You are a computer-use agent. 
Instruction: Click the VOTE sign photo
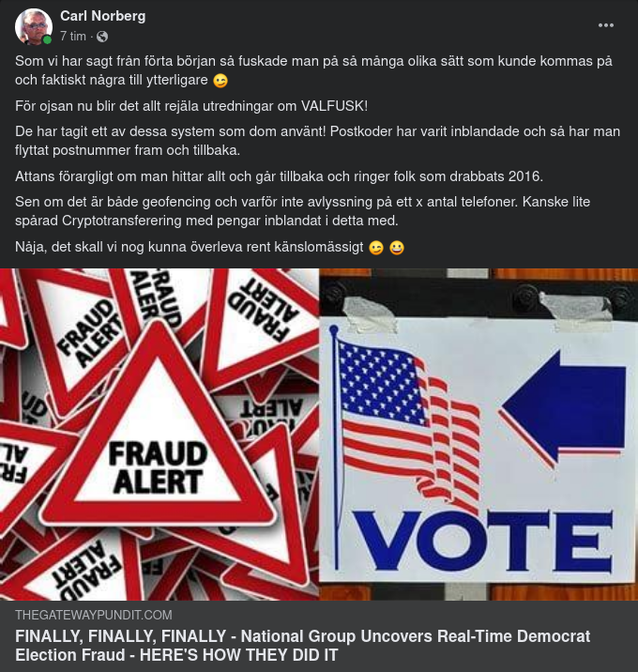[478, 435]
